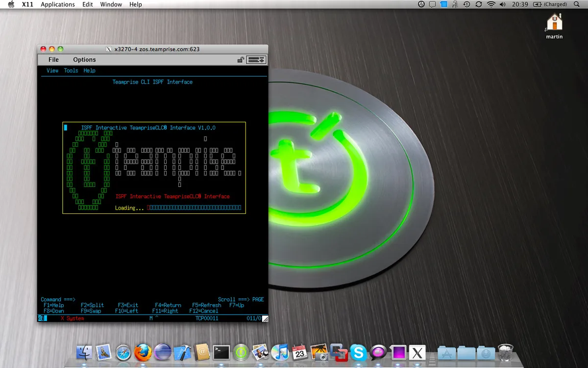Screen dimensions: 588x368
Task: Click F5=Refresh function key label
Action: coord(207,305)
